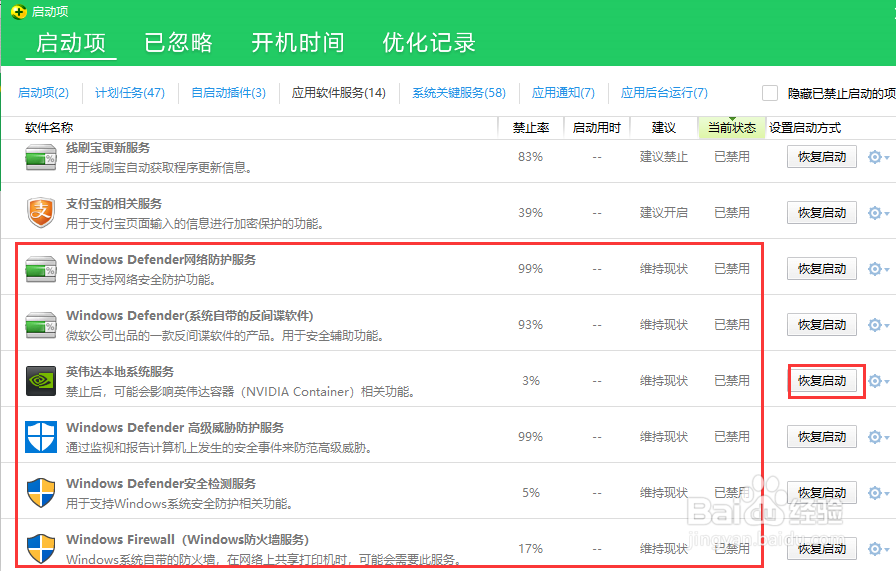896x571 pixels.
Task: Click Windows Defender高级威胁防护 shield icon
Action: point(41,437)
